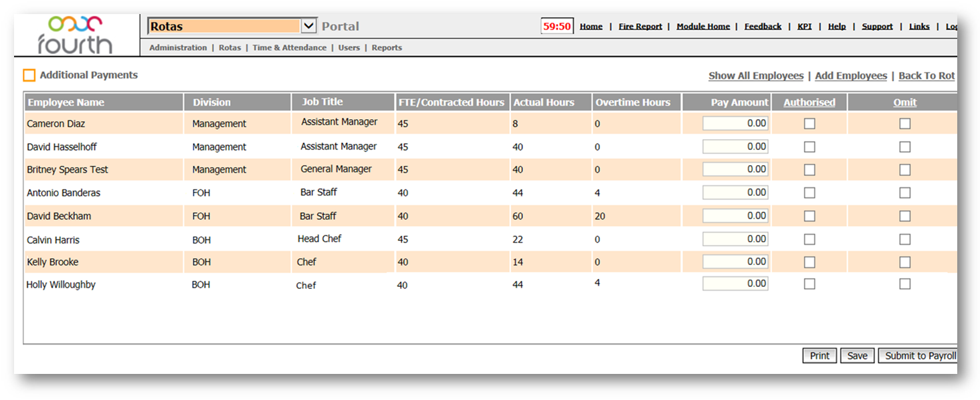Click the Add Employees link

[x=851, y=76]
